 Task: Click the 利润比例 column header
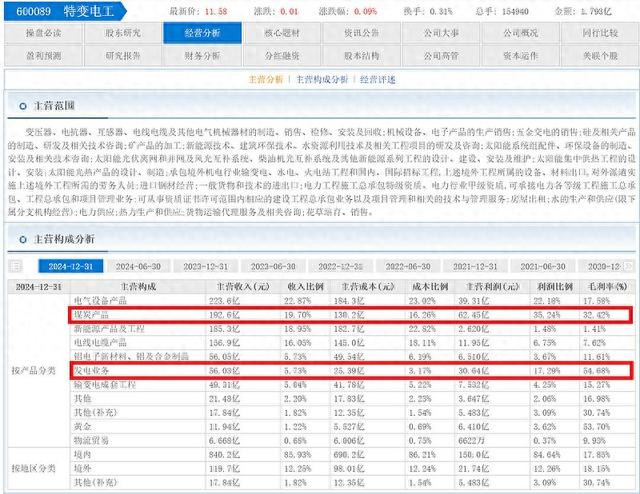click(x=555, y=287)
